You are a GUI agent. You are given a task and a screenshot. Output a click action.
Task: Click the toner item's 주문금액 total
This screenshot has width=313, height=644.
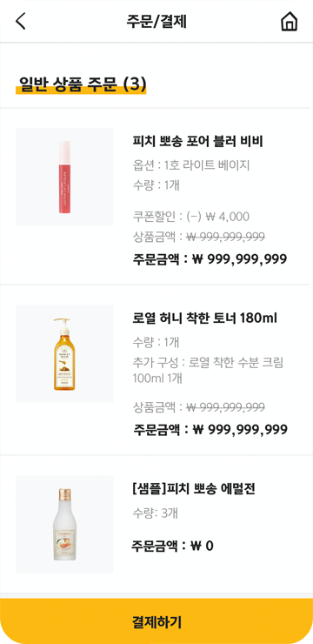pos(210,430)
